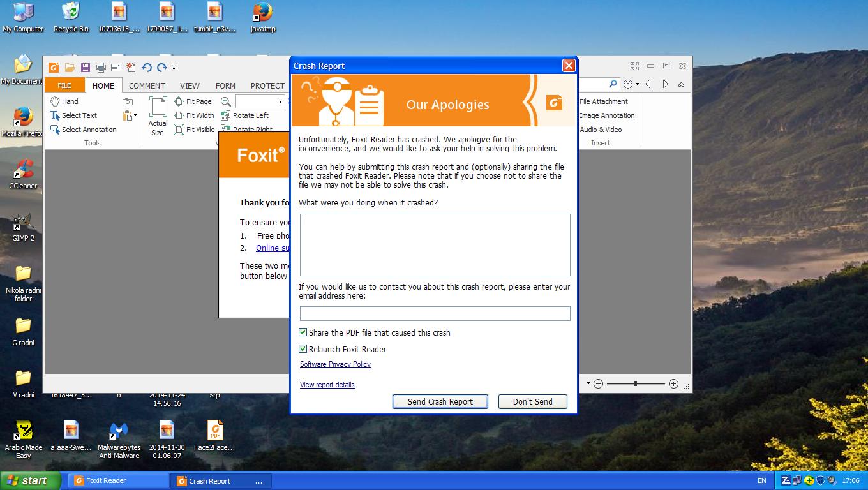Click the full screen icon in Foxit title bar
This screenshot has width=868, height=490.
(x=634, y=66)
